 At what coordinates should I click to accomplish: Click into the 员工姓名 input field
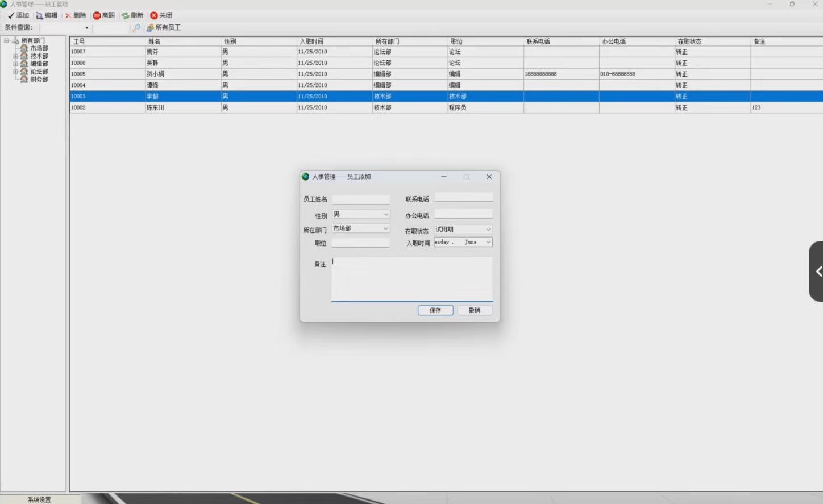361,199
